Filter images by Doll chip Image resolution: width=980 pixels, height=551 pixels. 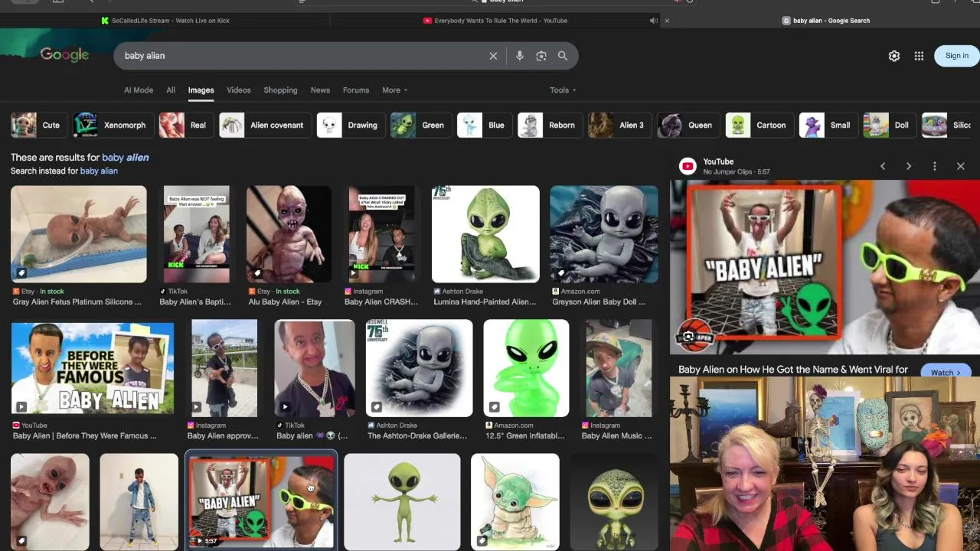[x=889, y=125]
